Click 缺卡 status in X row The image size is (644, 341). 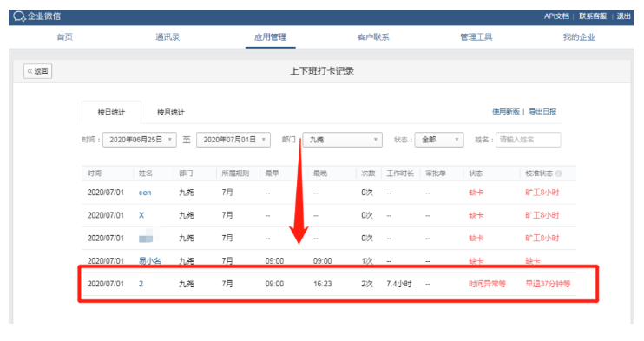[x=476, y=215]
